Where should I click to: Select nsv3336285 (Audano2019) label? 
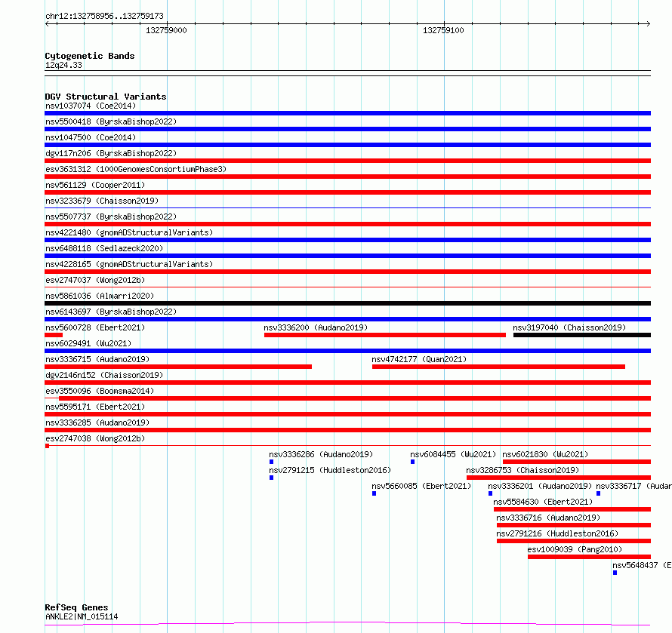click(97, 423)
